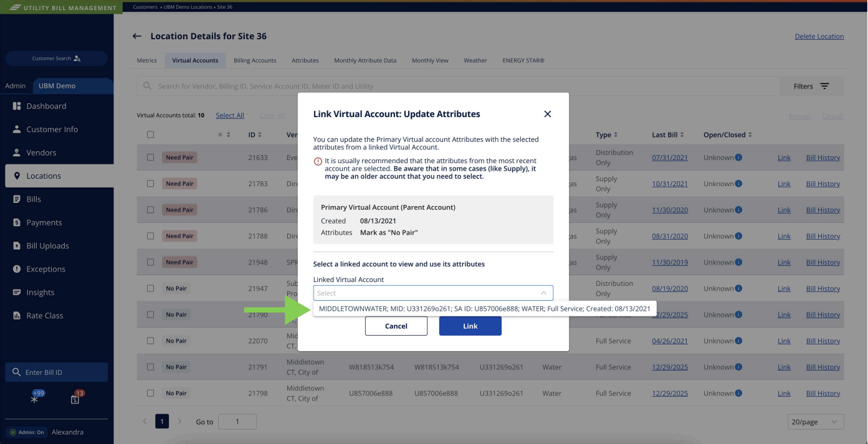Image resolution: width=868 pixels, height=444 pixels.
Task: Check the box for row 22070
Action: [150, 341]
